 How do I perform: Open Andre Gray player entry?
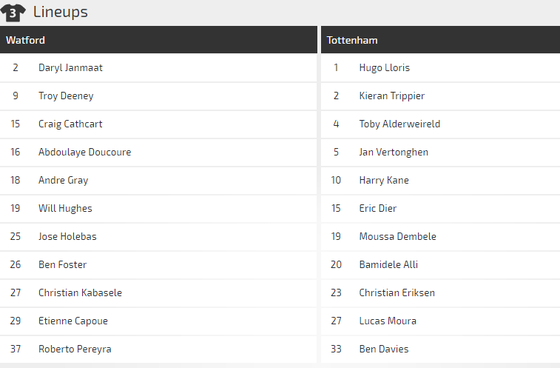click(x=63, y=180)
